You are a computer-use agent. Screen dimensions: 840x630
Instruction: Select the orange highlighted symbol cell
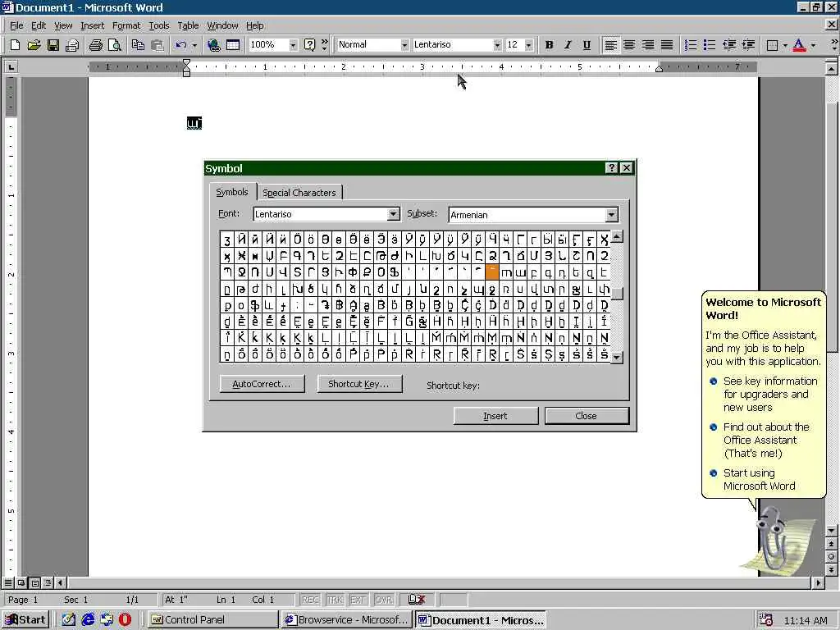[492, 272]
